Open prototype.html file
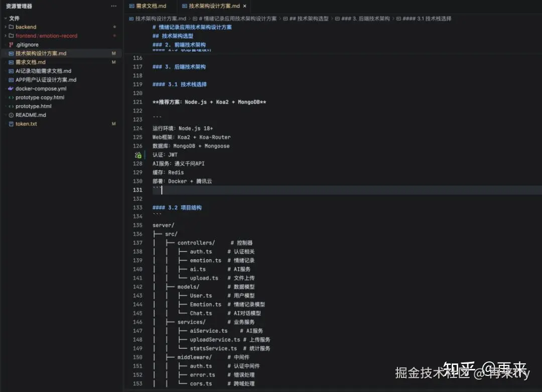This screenshot has width=542, height=392. pos(33,106)
